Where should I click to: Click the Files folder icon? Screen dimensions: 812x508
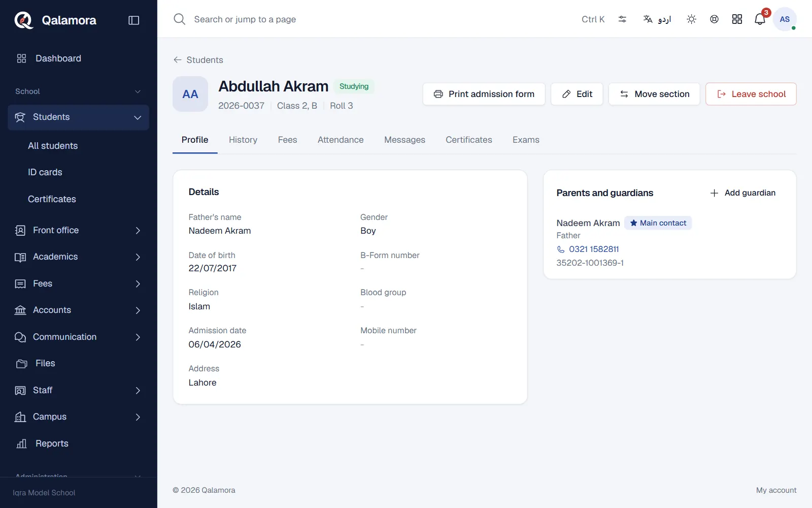(21, 364)
